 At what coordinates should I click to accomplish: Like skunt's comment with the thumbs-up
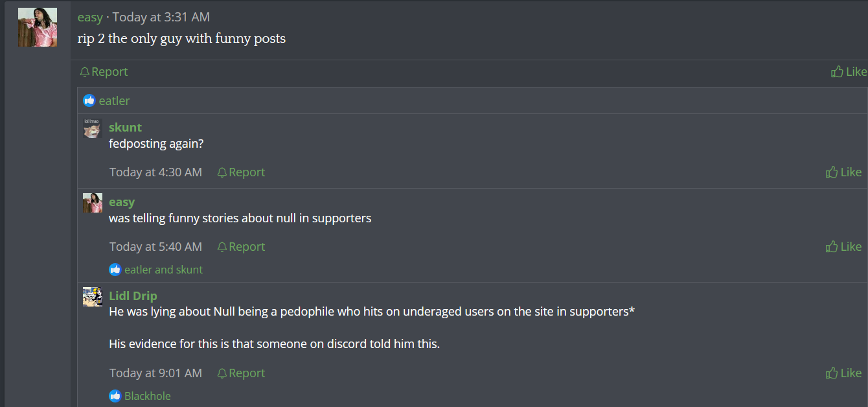tap(832, 172)
